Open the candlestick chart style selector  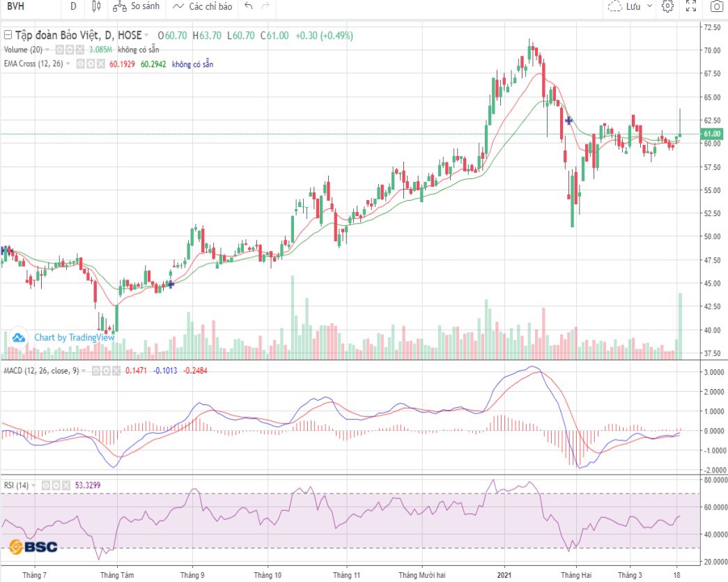pos(97,7)
